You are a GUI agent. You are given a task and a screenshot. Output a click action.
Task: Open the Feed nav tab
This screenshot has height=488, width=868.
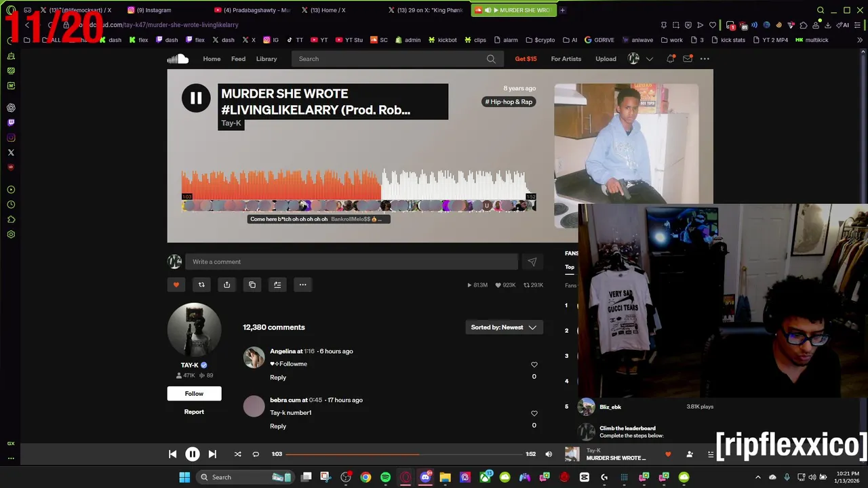click(238, 59)
